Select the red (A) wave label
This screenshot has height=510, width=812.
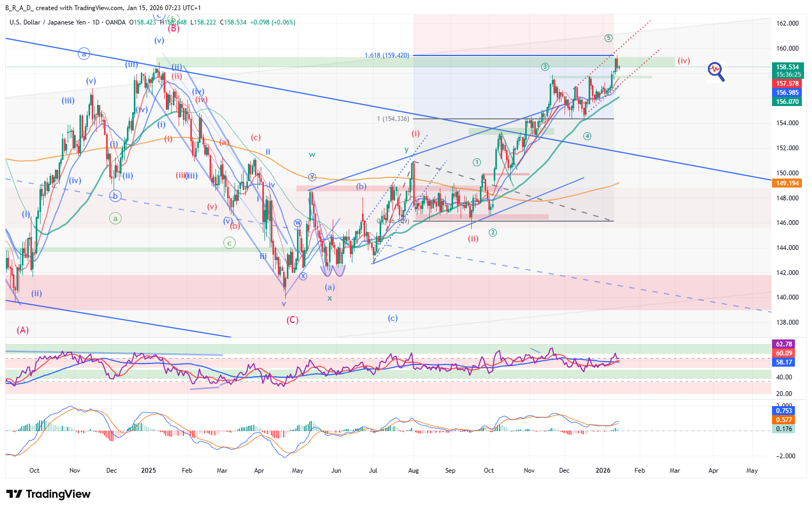click(22, 330)
